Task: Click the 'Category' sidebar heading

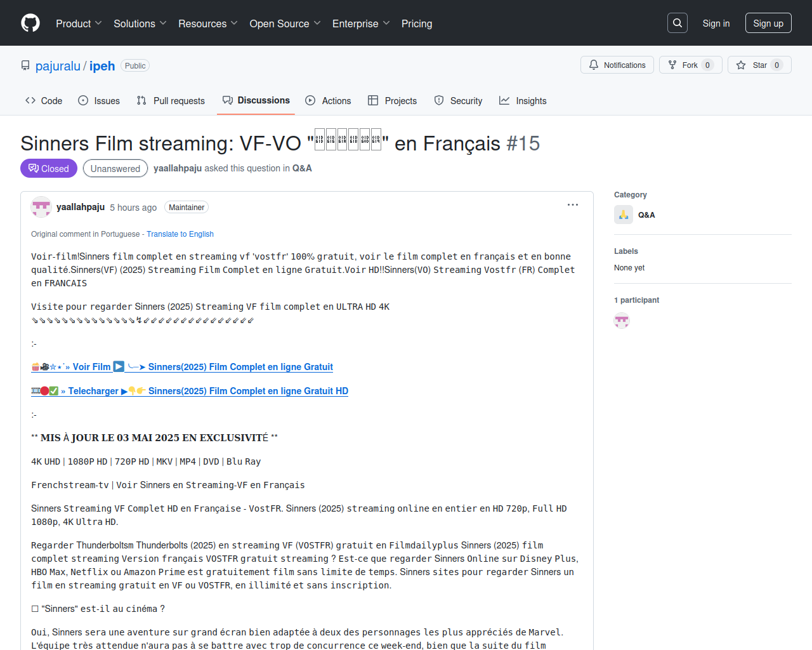Action: 631,195
